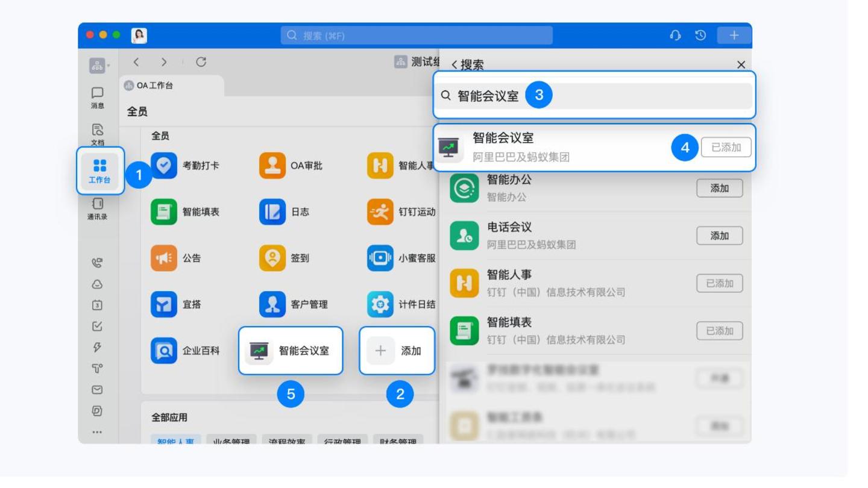Viewport: 868px width, 488px height.
Task: Open the 智能会议室 app in the workbench
Action: [291, 351]
